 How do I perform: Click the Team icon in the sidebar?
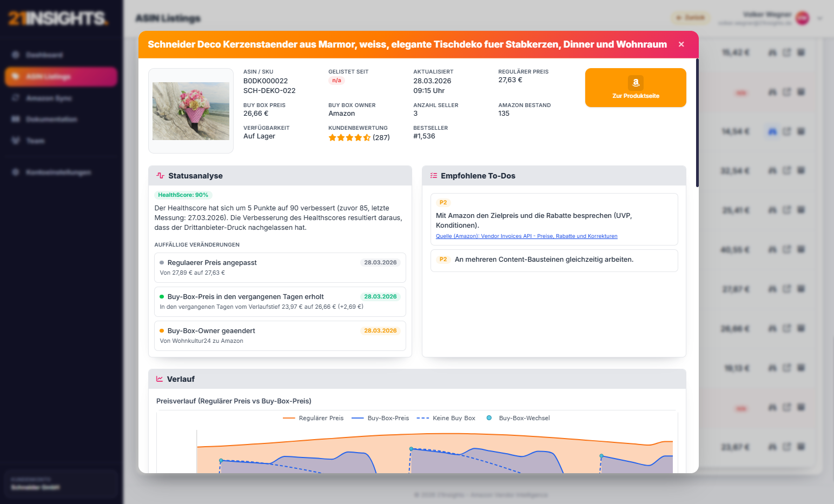[16, 141]
